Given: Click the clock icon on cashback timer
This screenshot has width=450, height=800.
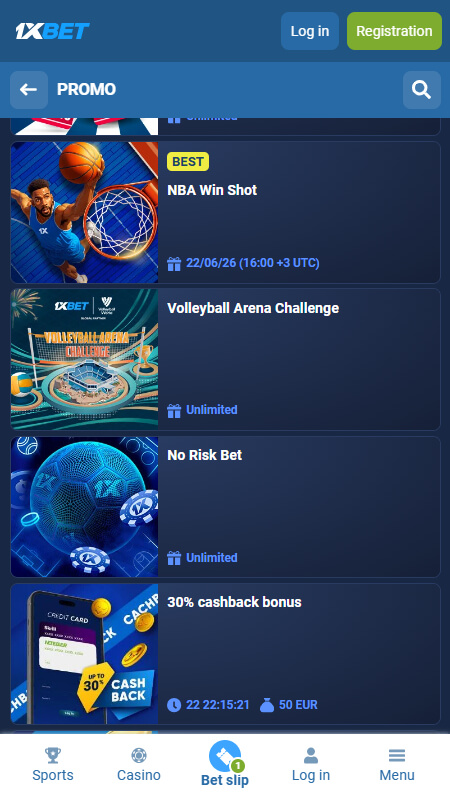Looking at the screenshot, I should [174, 705].
